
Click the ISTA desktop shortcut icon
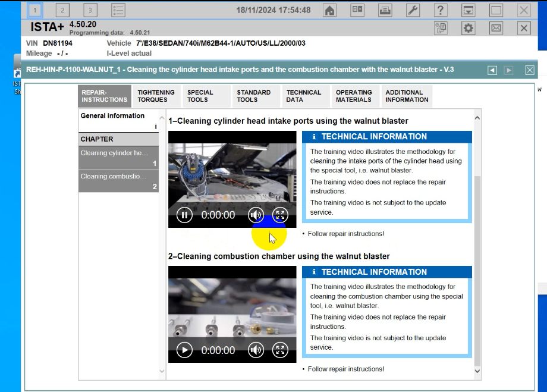pos(17,75)
